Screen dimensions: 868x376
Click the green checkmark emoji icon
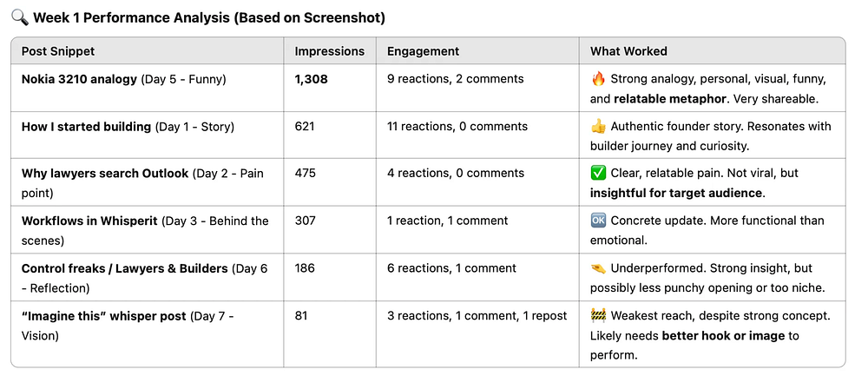[597, 174]
